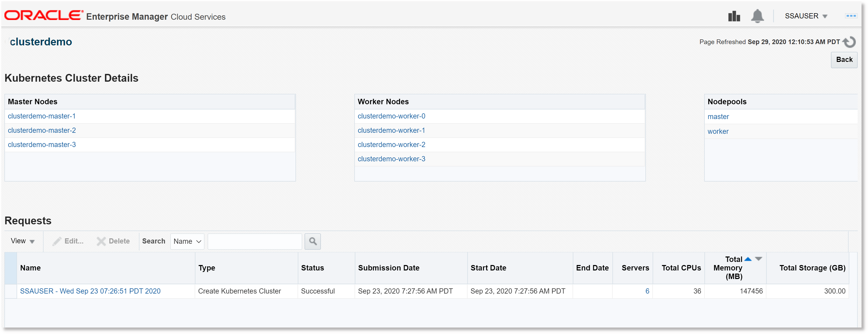This screenshot has height=334, width=868.
Task: Focus the Requests search text field
Action: click(255, 241)
